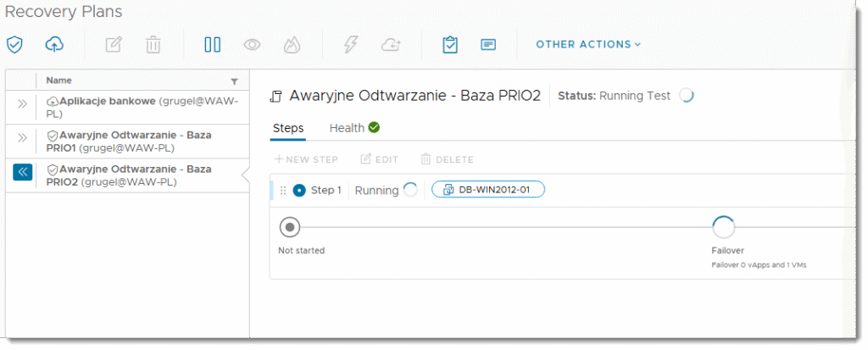
Task: Click the shield new recovery plan icon
Action: point(14,44)
